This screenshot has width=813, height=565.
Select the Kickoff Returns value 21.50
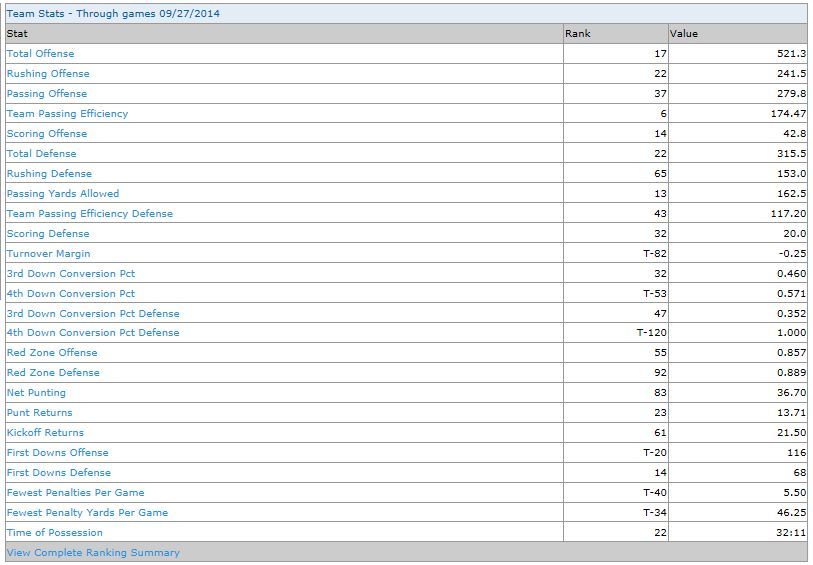click(791, 432)
